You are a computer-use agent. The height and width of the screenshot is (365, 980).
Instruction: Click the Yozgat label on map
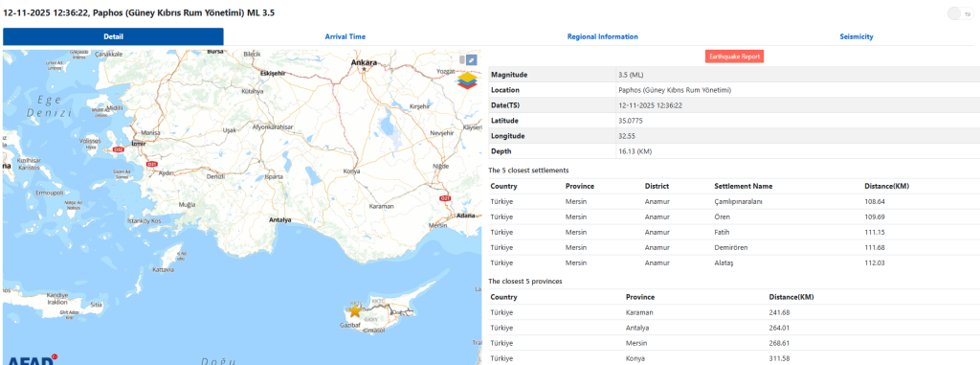(446, 71)
